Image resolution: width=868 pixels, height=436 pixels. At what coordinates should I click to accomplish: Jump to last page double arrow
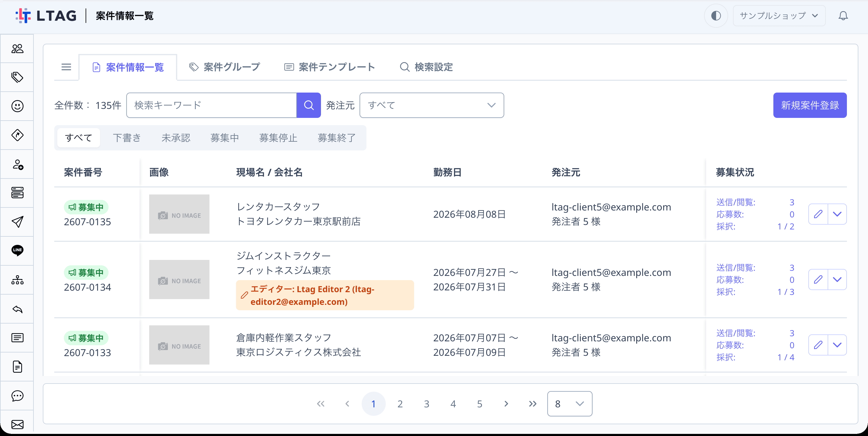click(x=532, y=404)
